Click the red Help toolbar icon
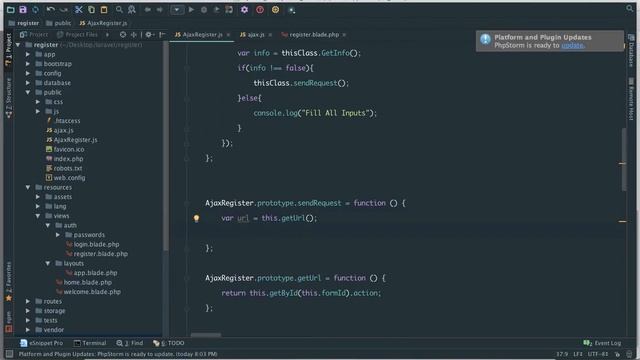 pyautogui.click(x=260, y=9)
